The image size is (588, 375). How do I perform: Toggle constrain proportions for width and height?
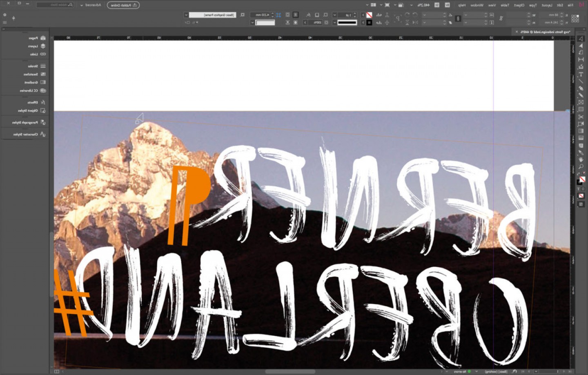[x=501, y=18]
